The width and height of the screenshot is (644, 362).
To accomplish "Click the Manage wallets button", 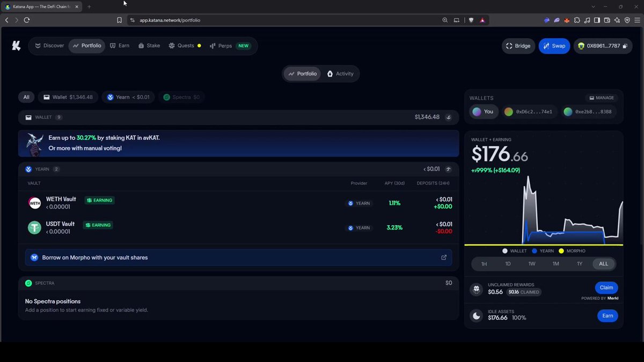I will 602,98.
